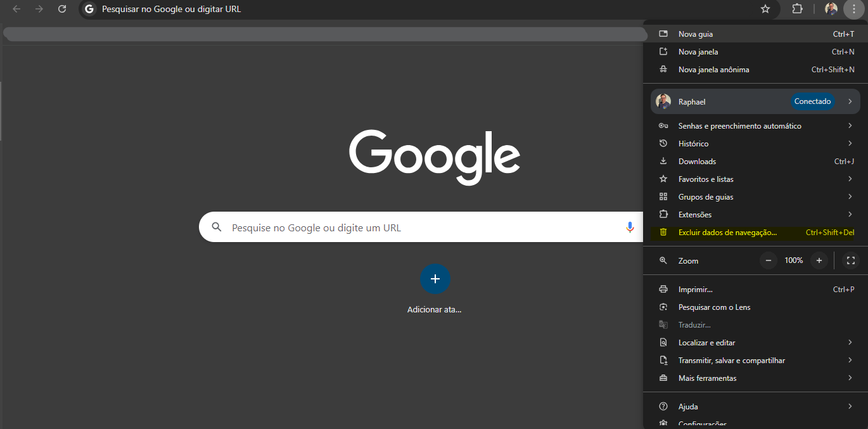Open the Extensions puzzle icon in toolbar
The width and height of the screenshot is (868, 429).
click(x=798, y=9)
